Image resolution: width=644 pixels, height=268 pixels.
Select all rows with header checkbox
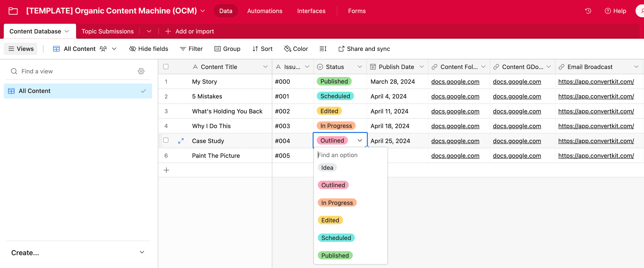pyautogui.click(x=166, y=67)
